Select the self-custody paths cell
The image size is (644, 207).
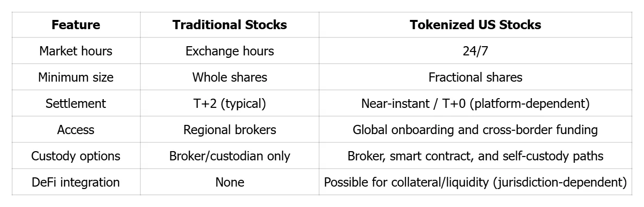[x=475, y=156]
